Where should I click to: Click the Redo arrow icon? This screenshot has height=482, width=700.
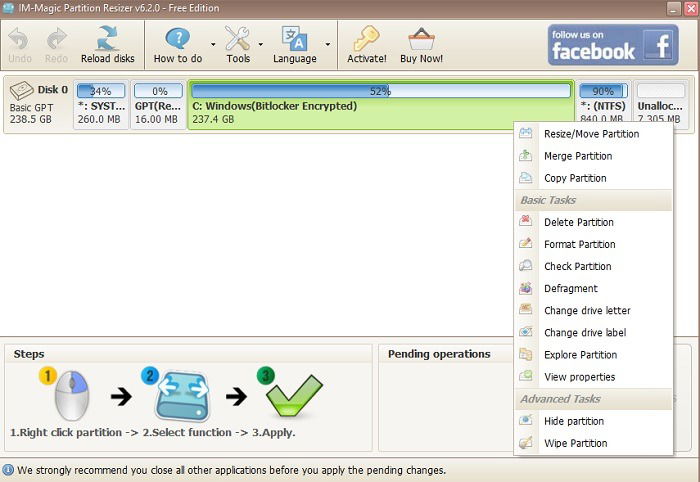click(56, 39)
